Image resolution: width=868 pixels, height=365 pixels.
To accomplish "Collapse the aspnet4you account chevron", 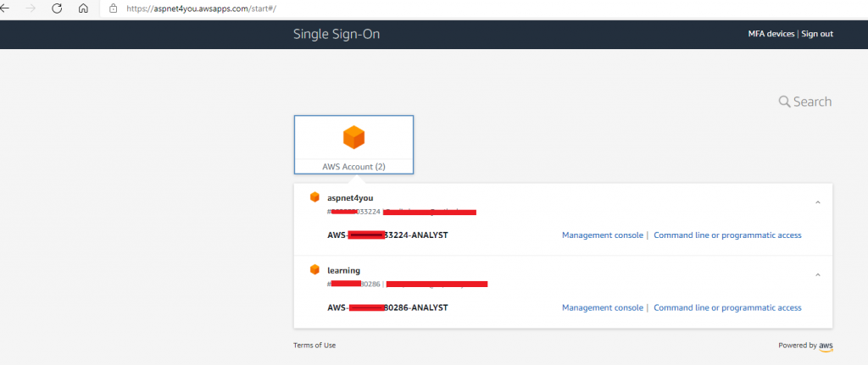I will [818, 202].
